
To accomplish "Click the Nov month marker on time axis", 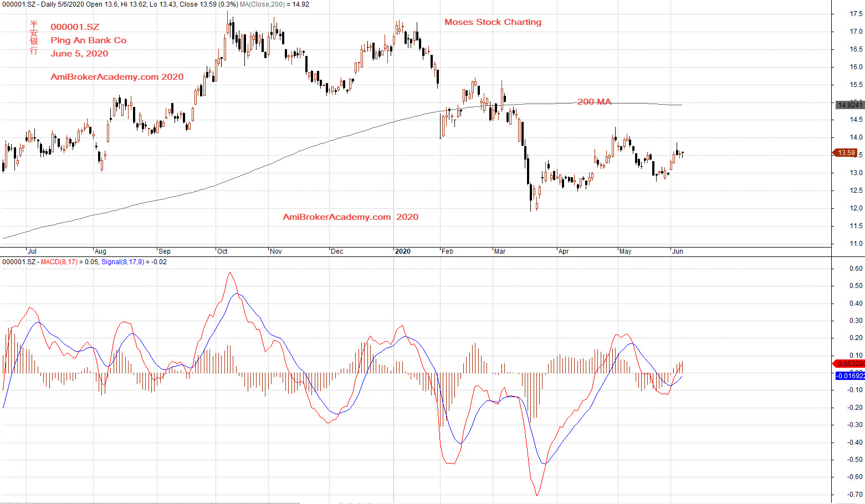I will [275, 251].
